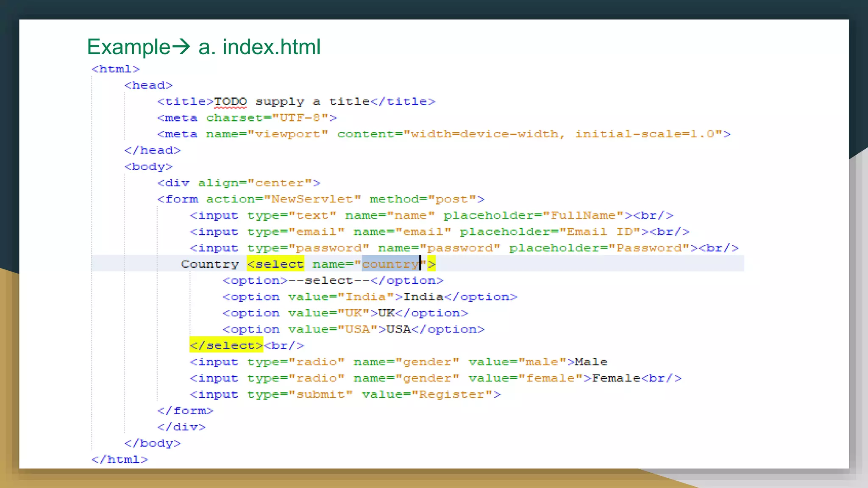Viewport: 868px width, 488px height.
Task: Click the form action="NewServlet" line
Action: tap(320, 199)
